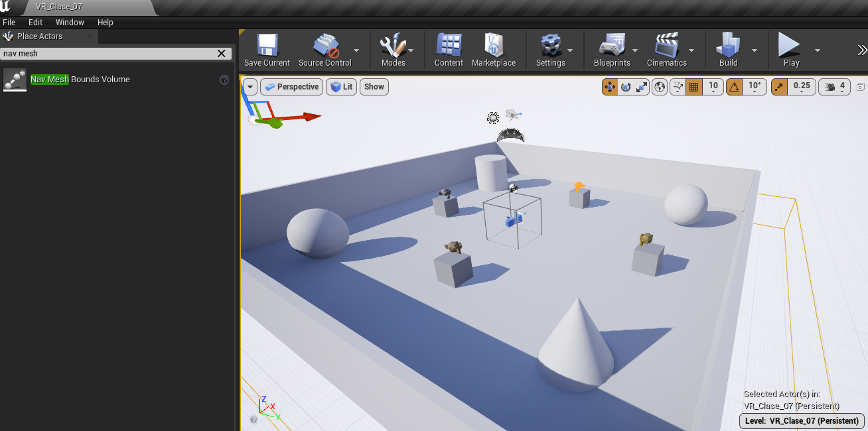Select the rotate transform gizmo tool
The height and width of the screenshot is (431, 868).
coord(626,87)
